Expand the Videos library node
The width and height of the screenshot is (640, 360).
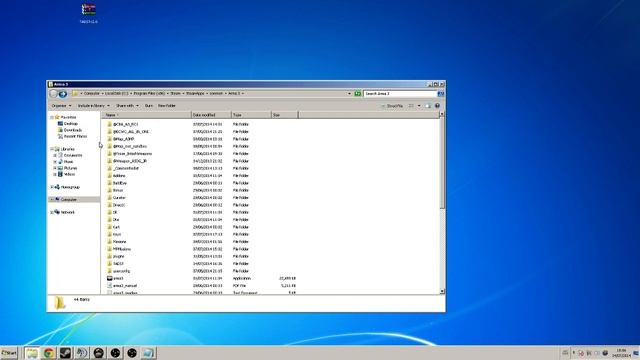point(55,174)
